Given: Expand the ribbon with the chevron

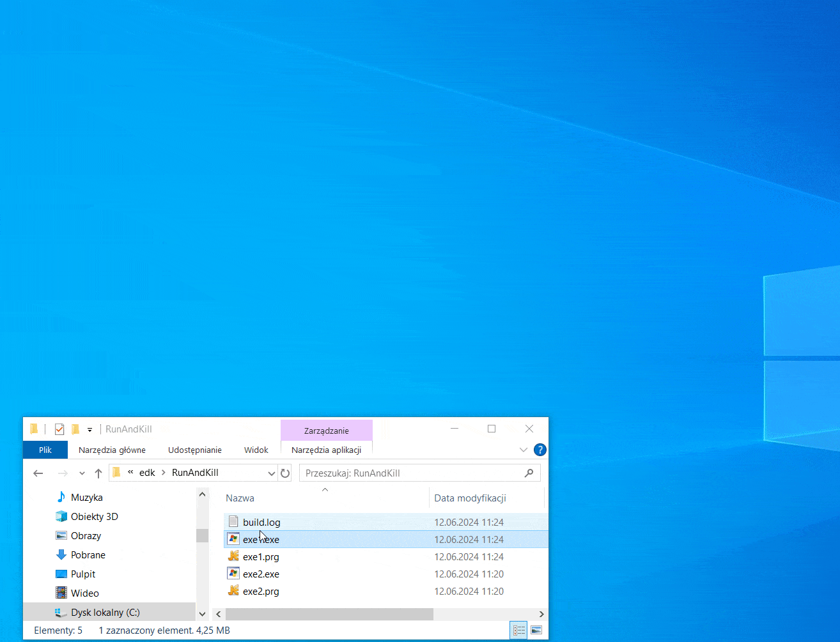Looking at the screenshot, I should [x=524, y=450].
